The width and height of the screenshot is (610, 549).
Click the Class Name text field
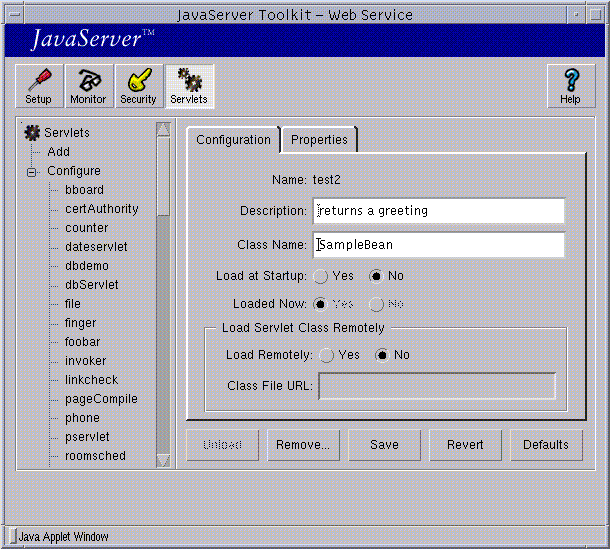click(438, 245)
